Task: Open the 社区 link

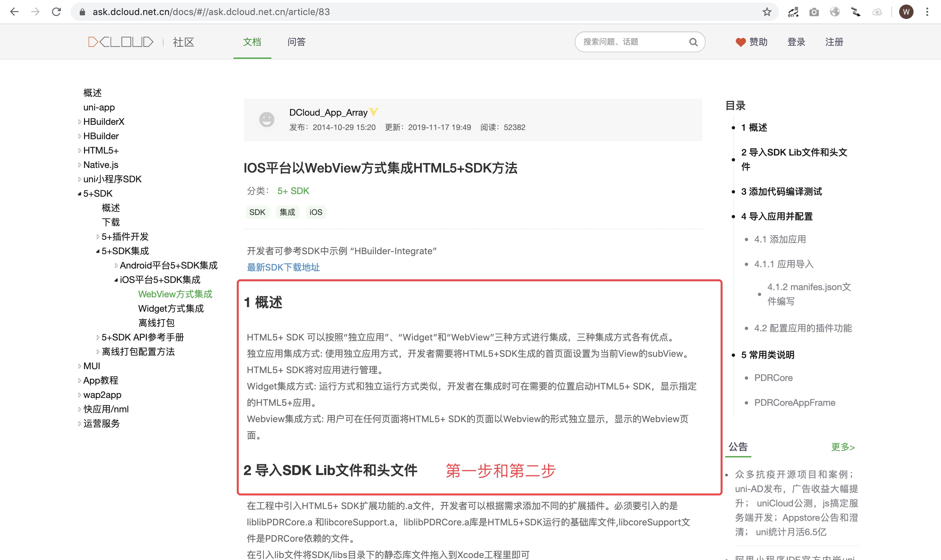Action: pyautogui.click(x=183, y=42)
